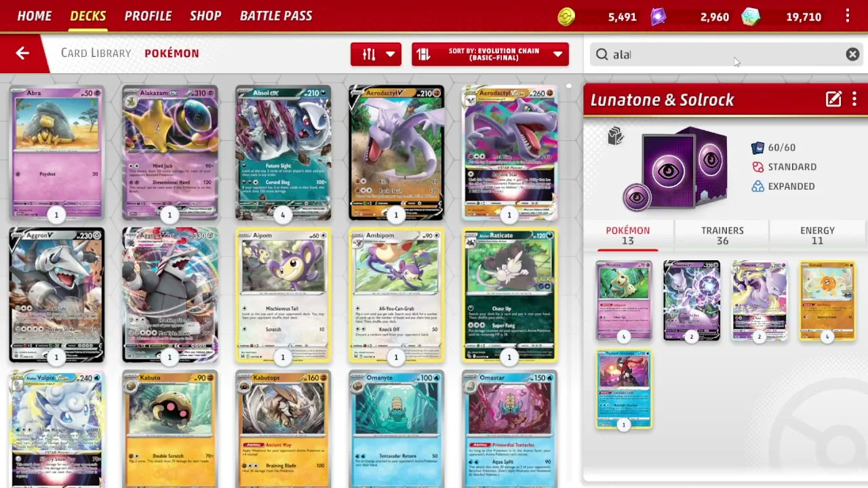Open deck options three-dot menu
Image resolution: width=868 pixels, height=488 pixels.
[x=854, y=100]
